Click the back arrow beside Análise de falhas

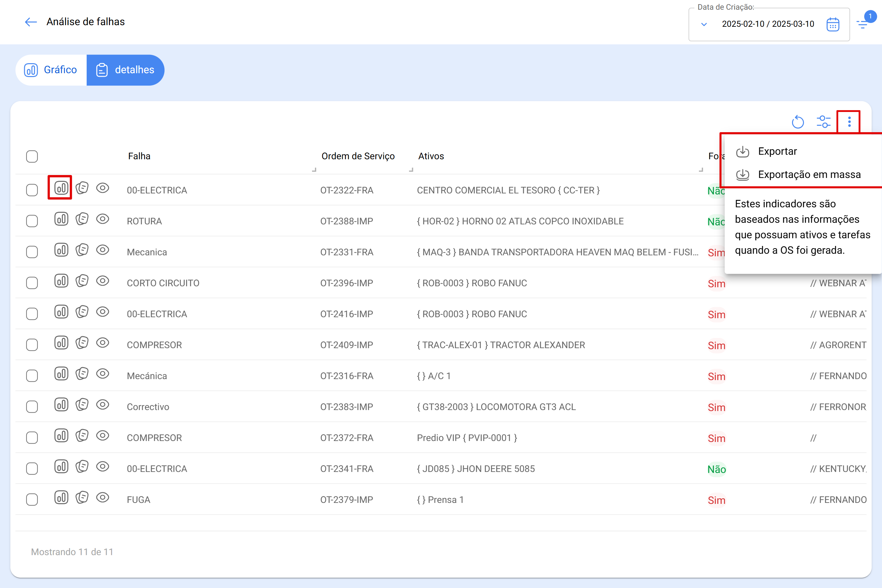(x=31, y=22)
